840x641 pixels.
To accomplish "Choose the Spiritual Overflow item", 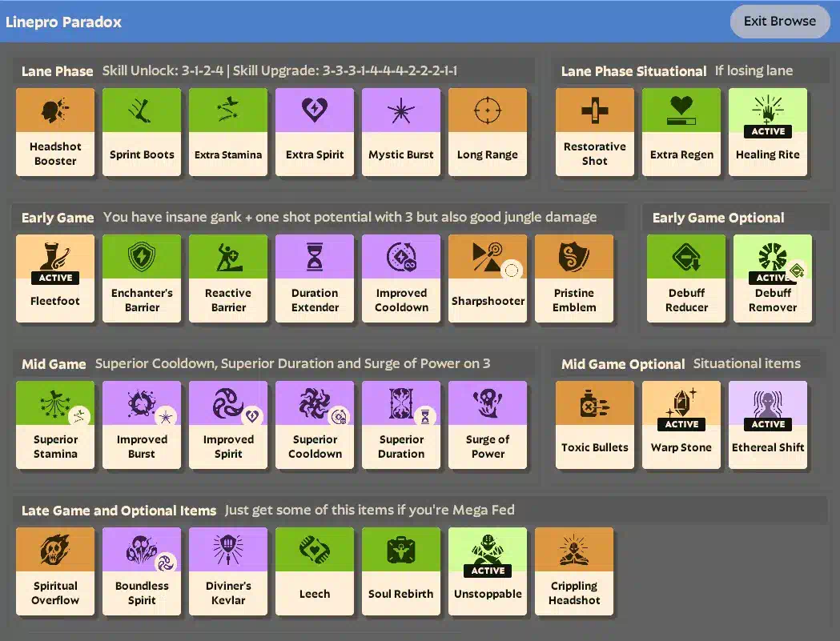I will (x=55, y=571).
